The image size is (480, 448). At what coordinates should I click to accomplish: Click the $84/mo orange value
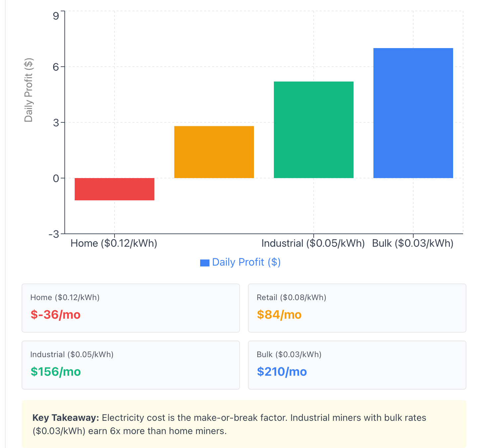279,314
